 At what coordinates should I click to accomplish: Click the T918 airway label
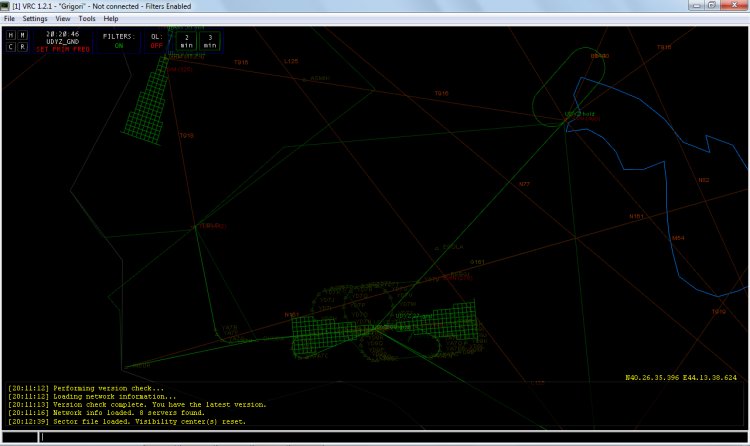187,135
